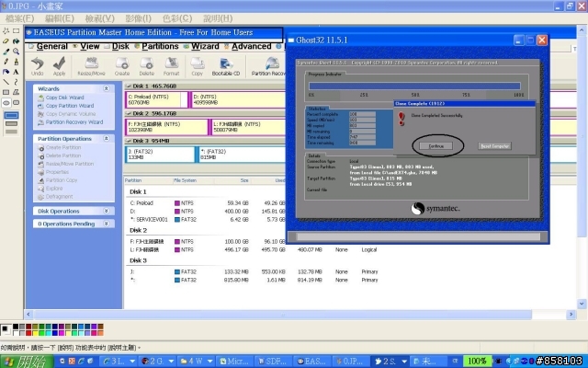The width and height of the screenshot is (588, 368).
Task: Open the 影像(I) menu
Action: point(139,18)
